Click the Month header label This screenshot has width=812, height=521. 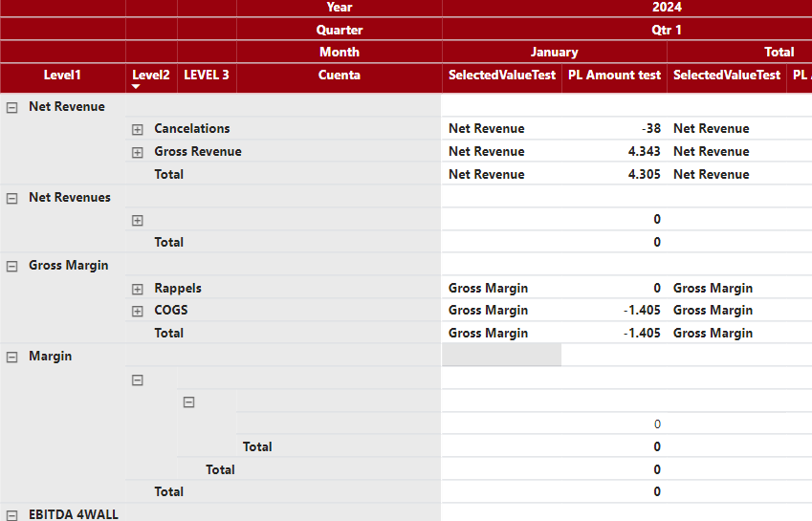click(x=340, y=52)
